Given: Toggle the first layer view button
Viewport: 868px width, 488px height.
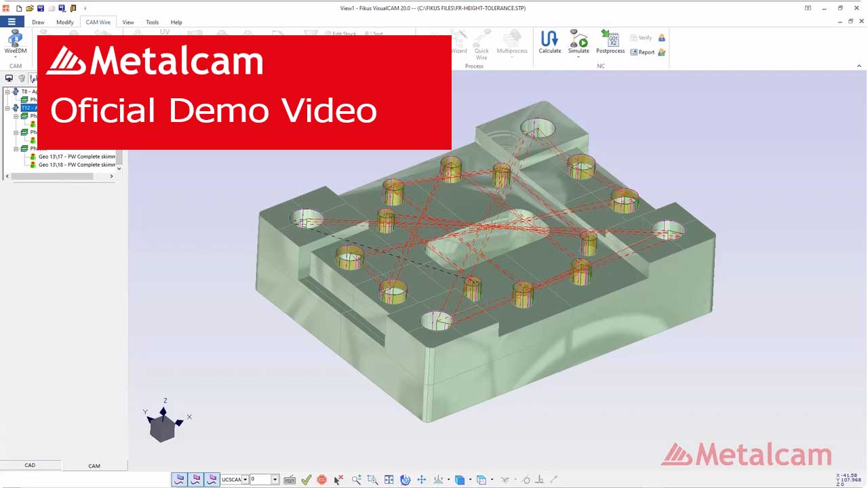Looking at the screenshot, I should 179,479.
